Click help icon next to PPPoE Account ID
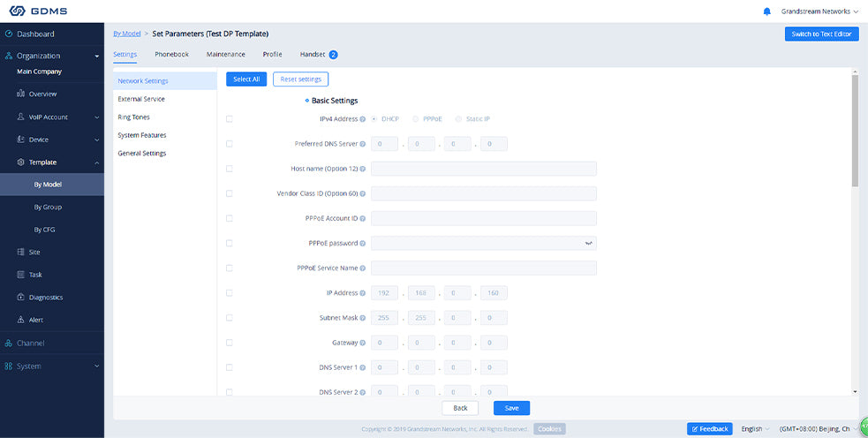This screenshot has width=868, height=438. [363, 219]
